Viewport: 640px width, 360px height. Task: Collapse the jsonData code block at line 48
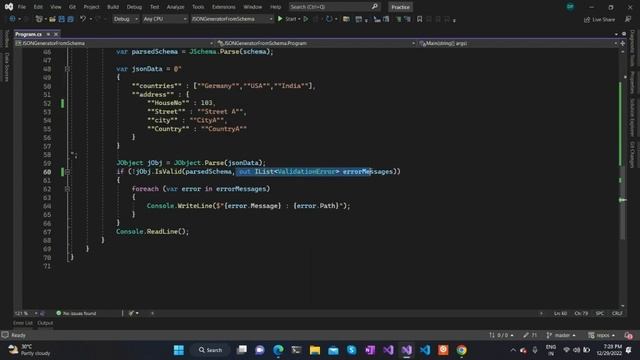67,69
